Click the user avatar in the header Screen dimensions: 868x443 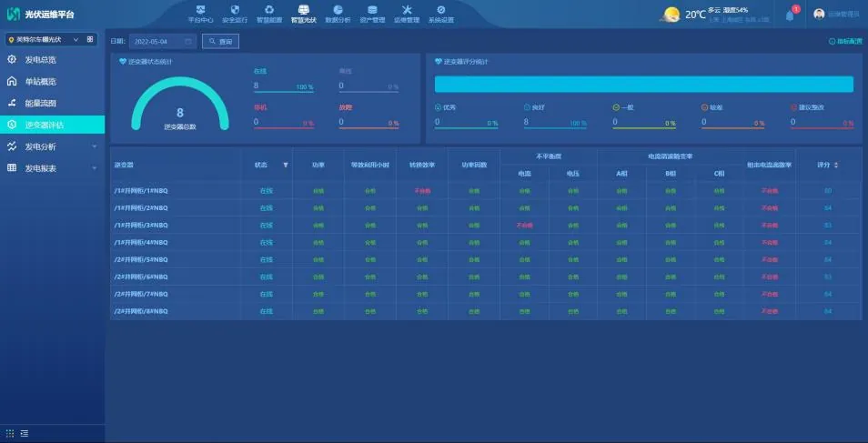[819, 15]
